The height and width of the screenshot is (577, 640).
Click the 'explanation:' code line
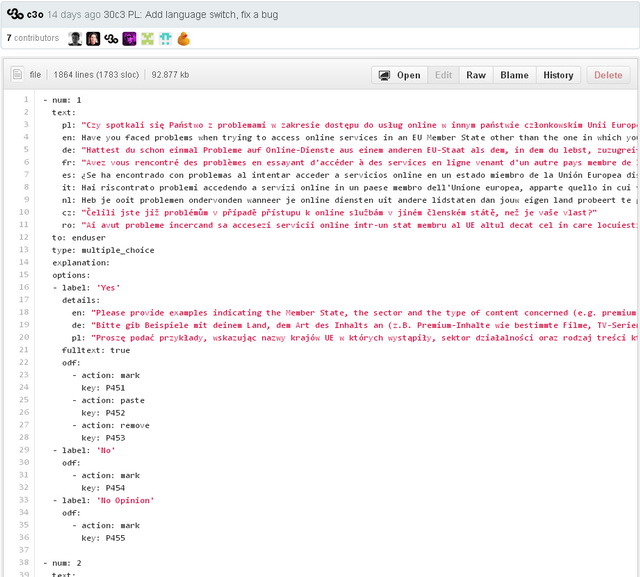81,263
